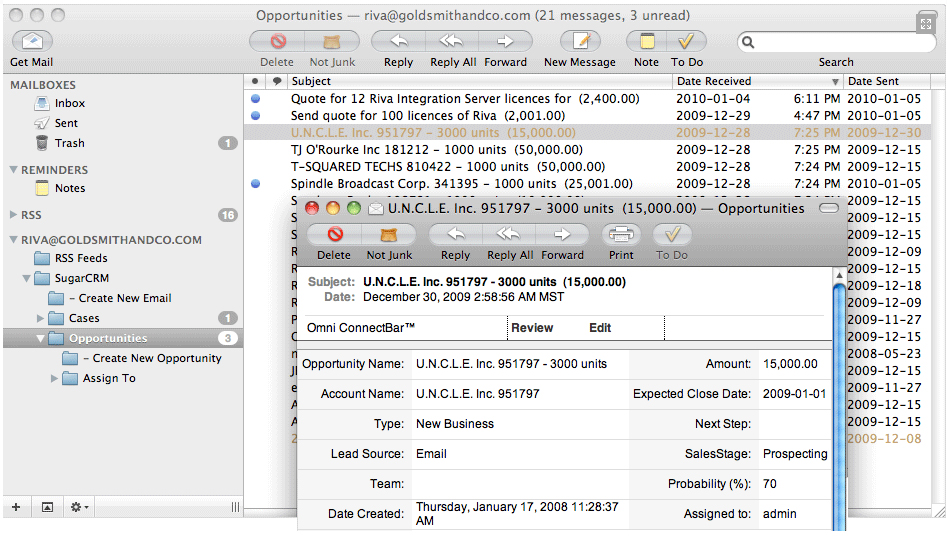
Task: Click the sidebar divider handle at the bottom
Action: click(x=235, y=507)
